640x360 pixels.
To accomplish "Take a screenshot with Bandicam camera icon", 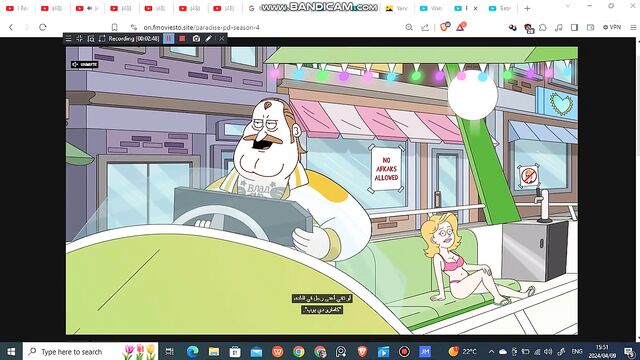I will click(196, 38).
